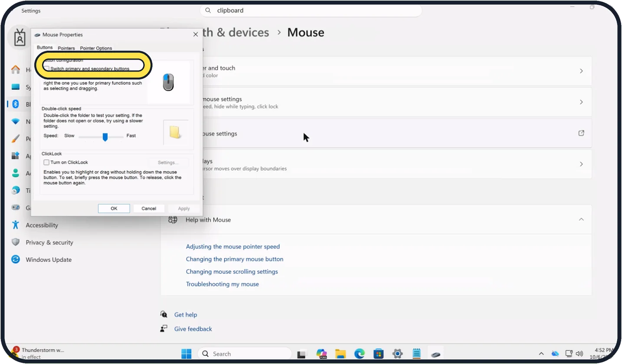
Task: Click the magnifier icon in Settings search box
Action: coord(208,10)
